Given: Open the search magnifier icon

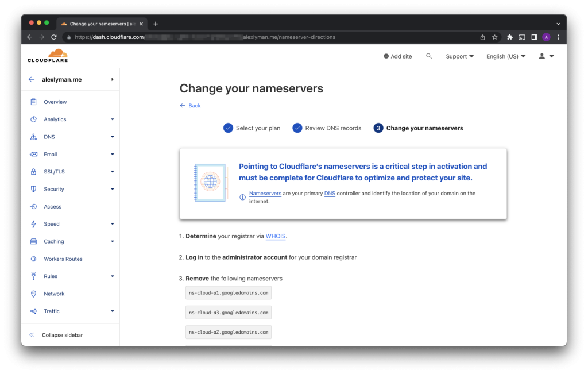Looking at the screenshot, I should [428, 56].
